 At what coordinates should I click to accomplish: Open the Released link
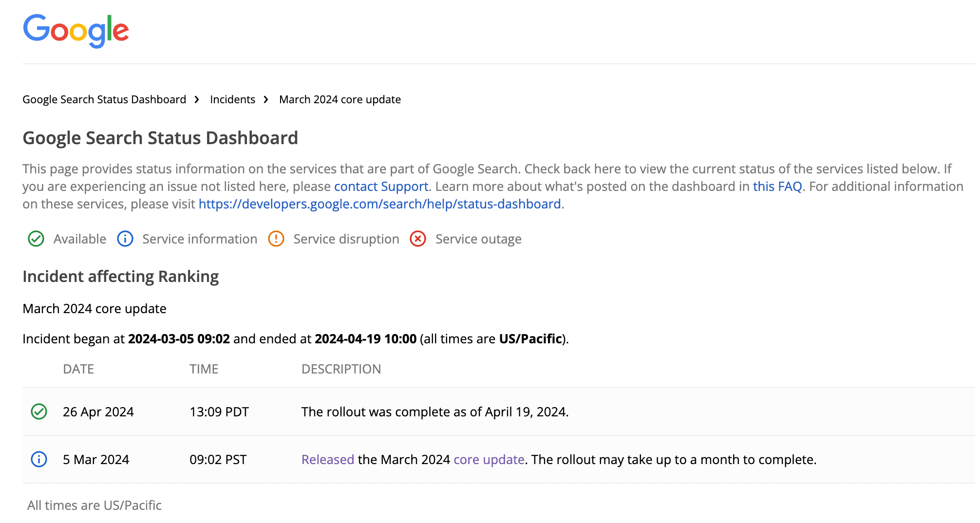[x=328, y=460]
